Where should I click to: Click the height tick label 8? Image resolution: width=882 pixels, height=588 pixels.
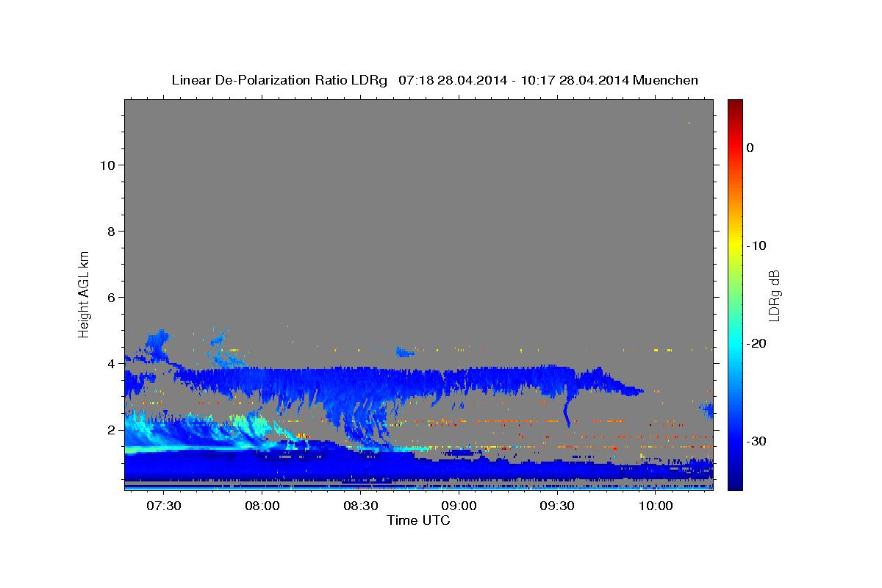click(x=110, y=232)
